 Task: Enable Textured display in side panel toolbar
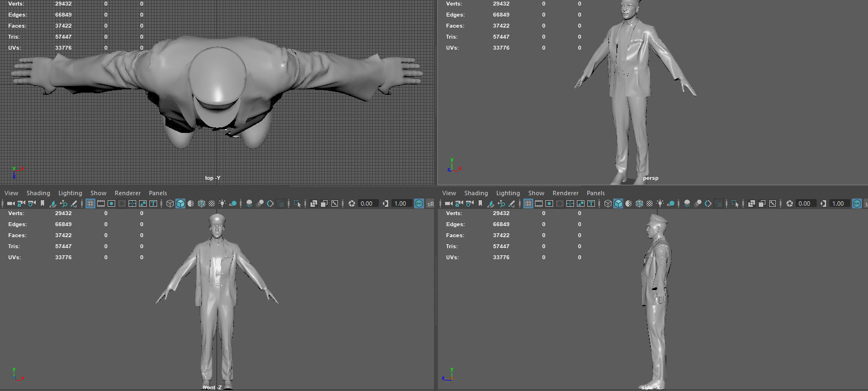pyautogui.click(x=650, y=203)
